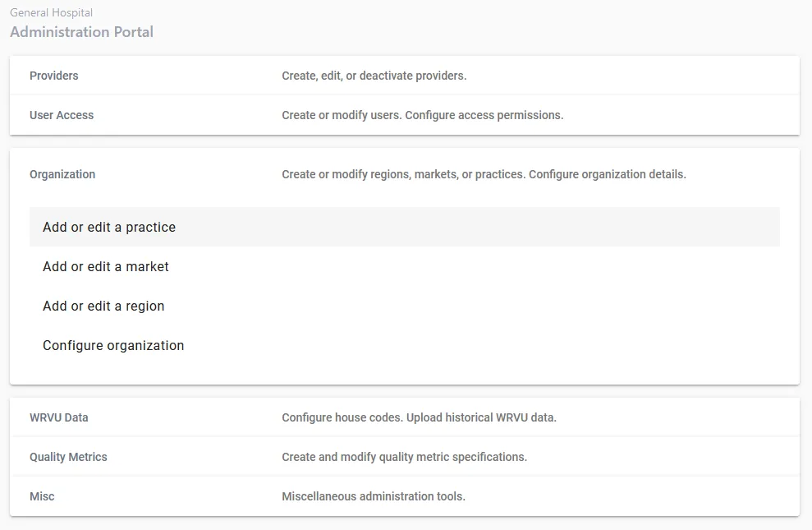Collapse the Organization section
Image resolution: width=812 pixels, height=530 pixels.
click(x=62, y=174)
